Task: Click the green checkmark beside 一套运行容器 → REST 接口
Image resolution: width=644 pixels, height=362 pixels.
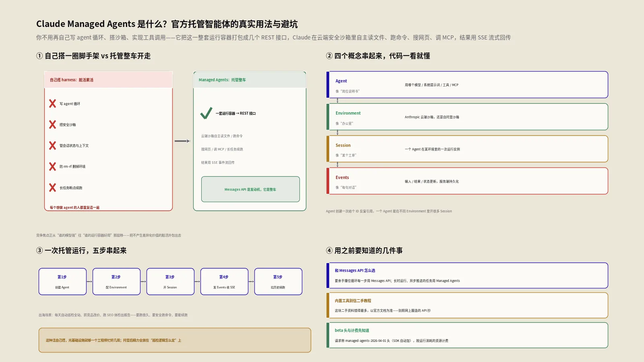Action: click(x=206, y=113)
